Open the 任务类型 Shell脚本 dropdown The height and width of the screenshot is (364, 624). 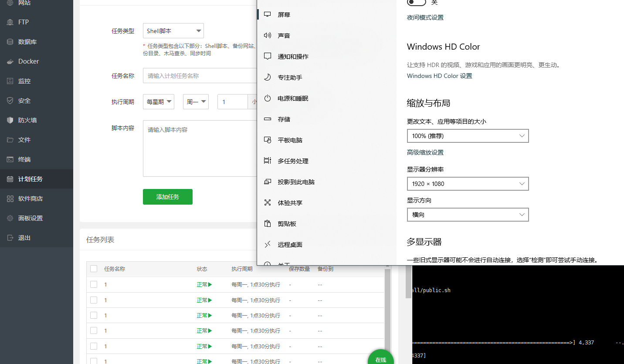(173, 31)
